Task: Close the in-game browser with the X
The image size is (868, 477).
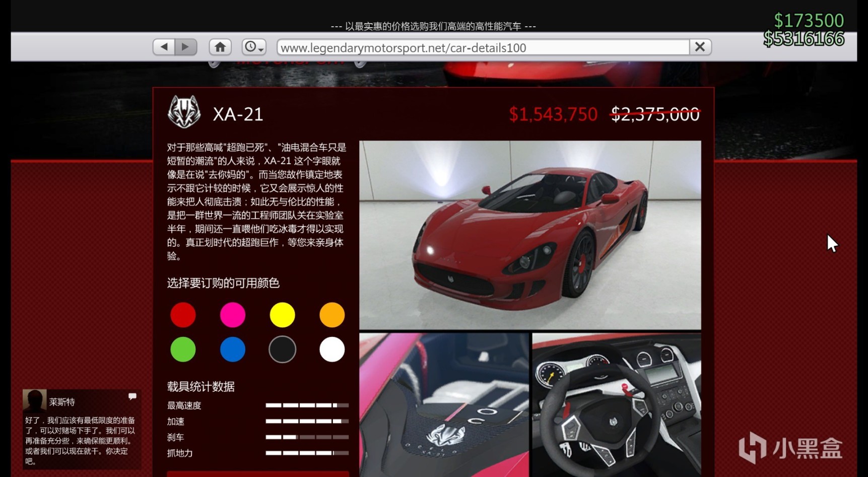Action: 700,47
